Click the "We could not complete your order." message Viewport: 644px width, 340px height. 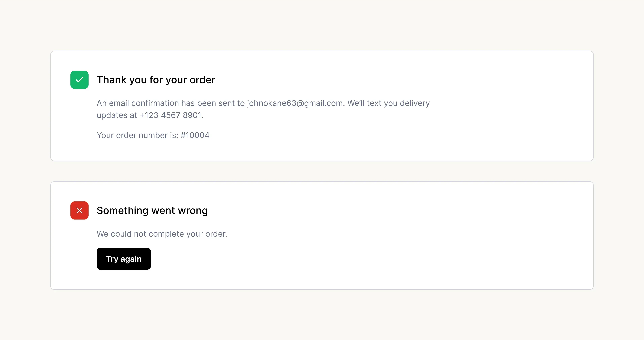coord(162,234)
